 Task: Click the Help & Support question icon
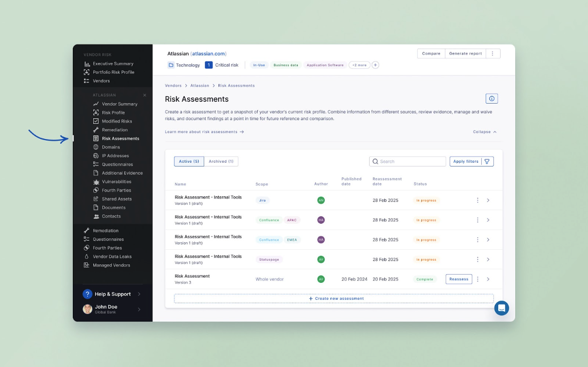click(x=87, y=294)
